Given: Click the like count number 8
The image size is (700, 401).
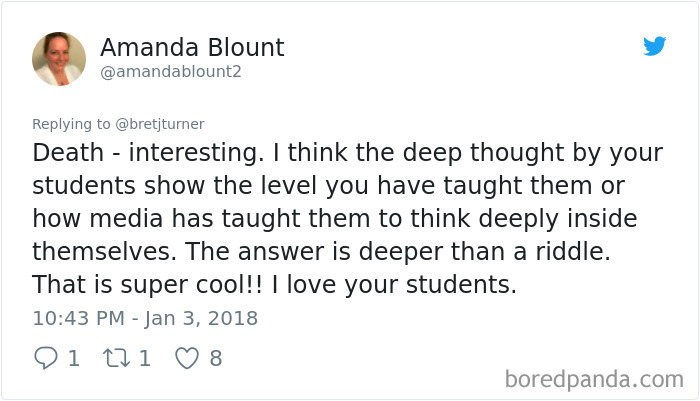Looking at the screenshot, I should pyautogui.click(x=215, y=357).
